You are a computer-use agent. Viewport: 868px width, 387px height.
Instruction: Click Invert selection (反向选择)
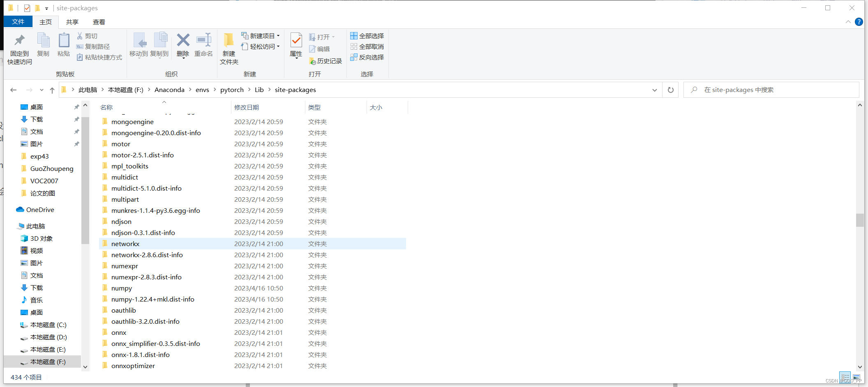click(367, 57)
